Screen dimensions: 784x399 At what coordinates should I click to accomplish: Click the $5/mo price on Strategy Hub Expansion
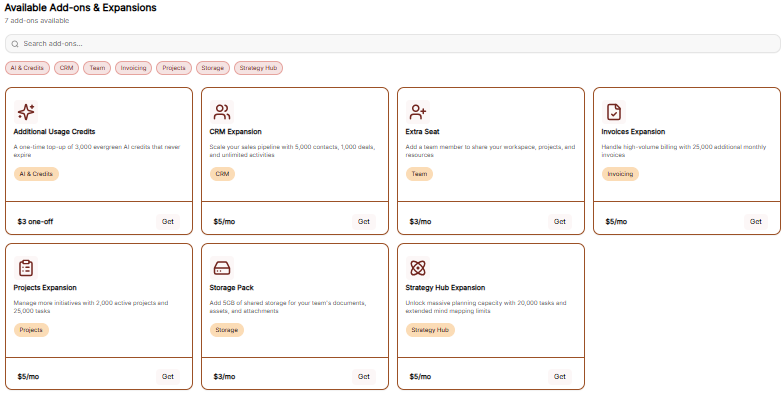[x=420, y=376]
